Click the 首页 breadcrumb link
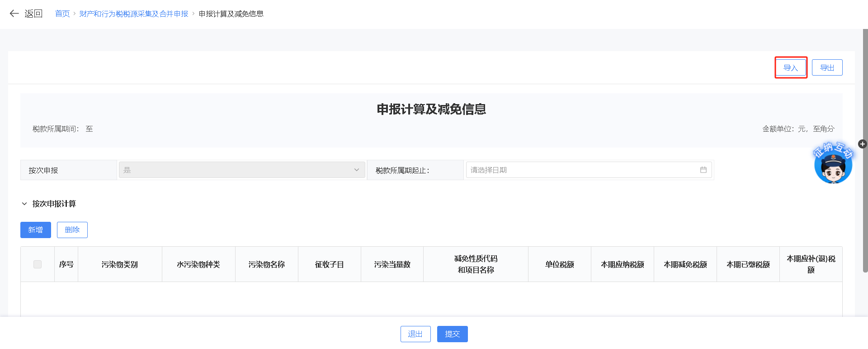 [62, 14]
